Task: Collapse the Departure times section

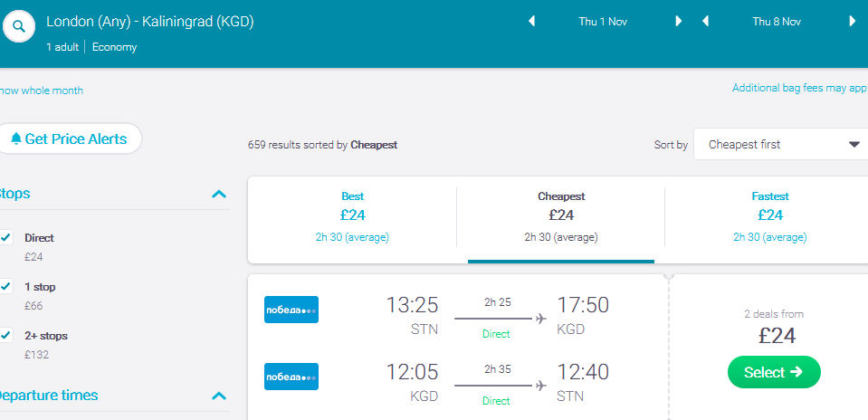Action: pyautogui.click(x=219, y=396)
